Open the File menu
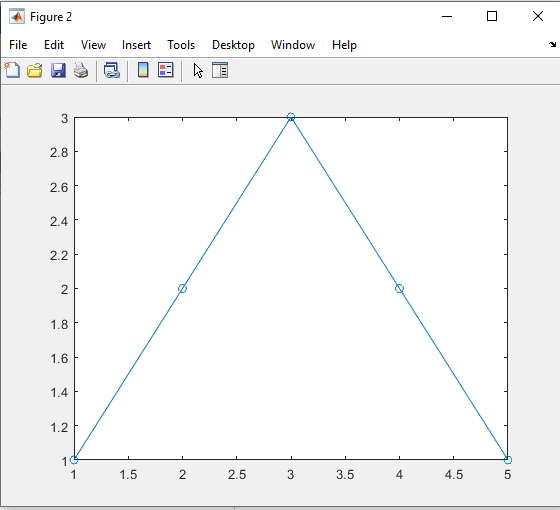Viewport: 560px width, 510px height. pyautogui.click(x=18, y=45)
